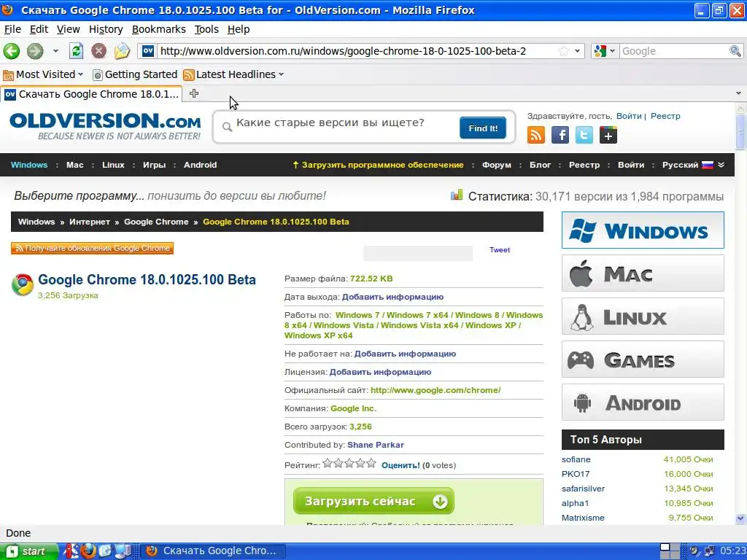The height and width of the screenshot is (560, 747).
Task: Select the Games platform banner
Action: [x=643, y=359]
